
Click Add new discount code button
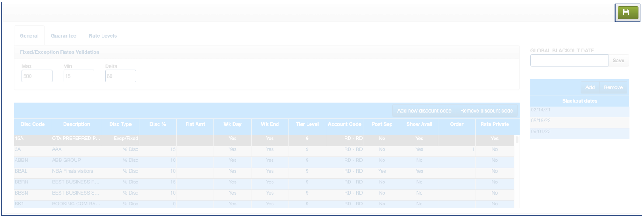(424, 111)
